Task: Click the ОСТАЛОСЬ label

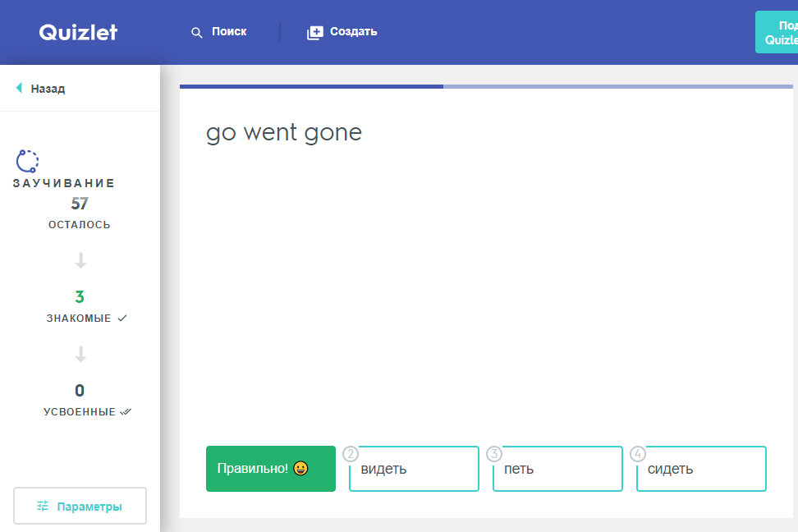Action: point(80,224)
